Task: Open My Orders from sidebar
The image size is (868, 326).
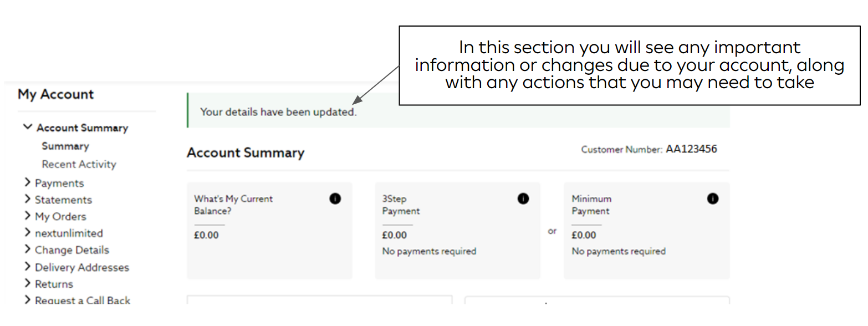Action: 60,216
